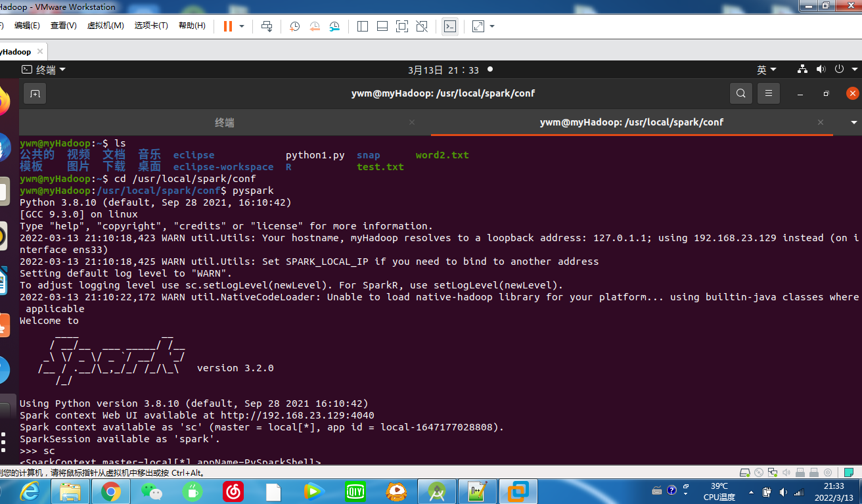Image resolution: width=862 pixels, height=504 pixels.
Task: Open the 终端 app menu in the Ubuntu top bar
Action: point(44,70)
